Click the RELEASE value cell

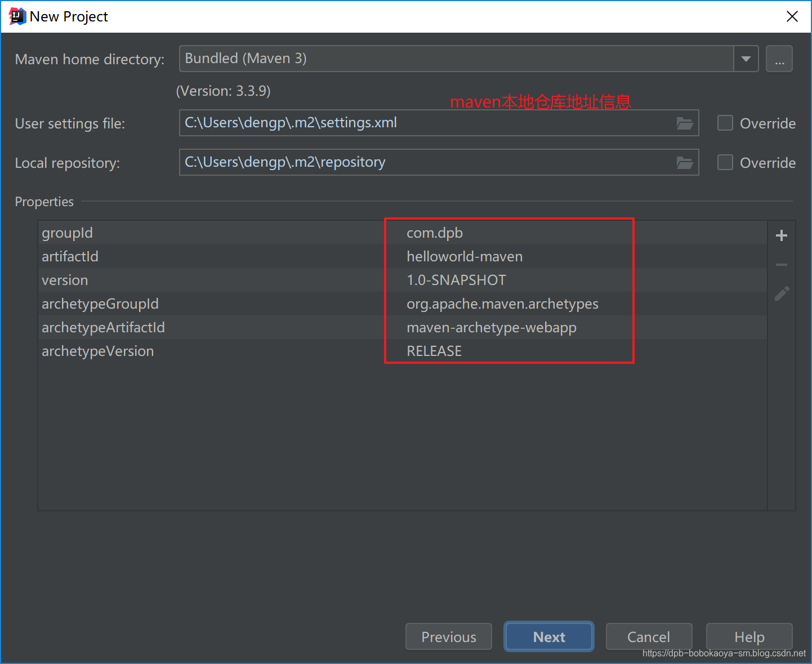434,351
